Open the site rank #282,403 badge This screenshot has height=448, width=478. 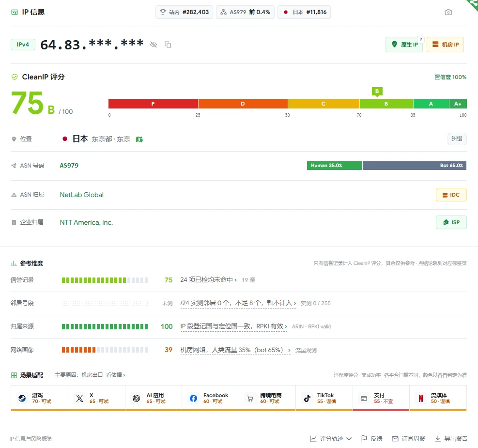point(184,12)
